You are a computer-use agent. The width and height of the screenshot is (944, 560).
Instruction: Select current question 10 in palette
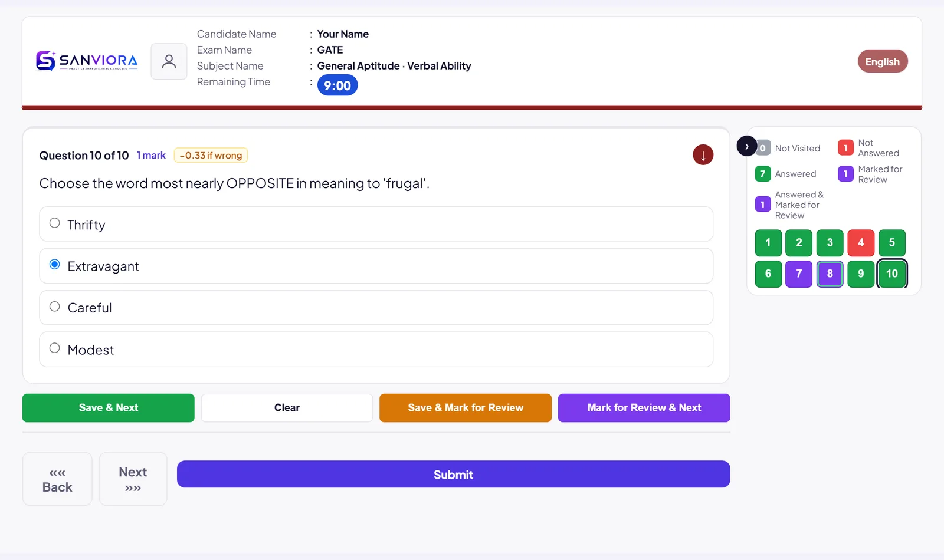tap(892, 274)
